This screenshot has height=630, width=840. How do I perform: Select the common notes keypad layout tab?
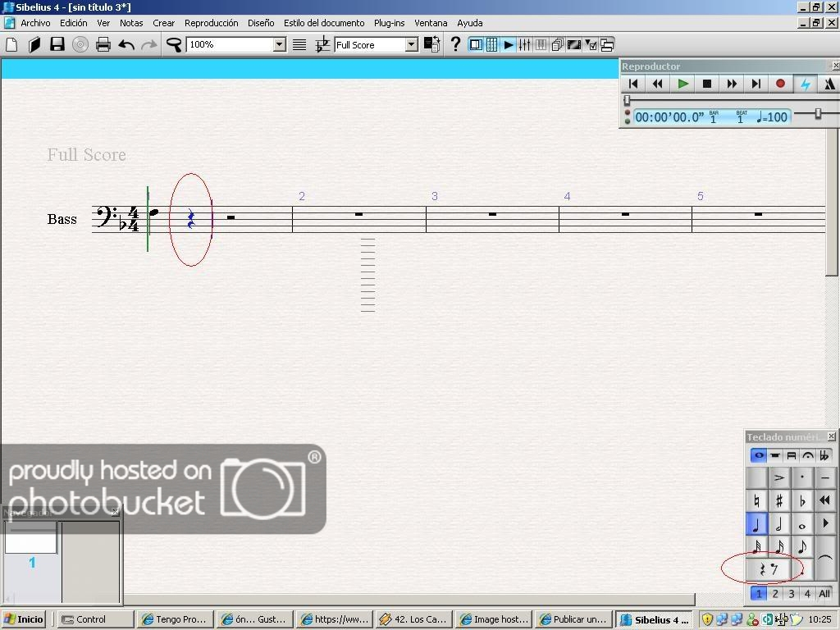pyautogui.click(x=759, y=456)
